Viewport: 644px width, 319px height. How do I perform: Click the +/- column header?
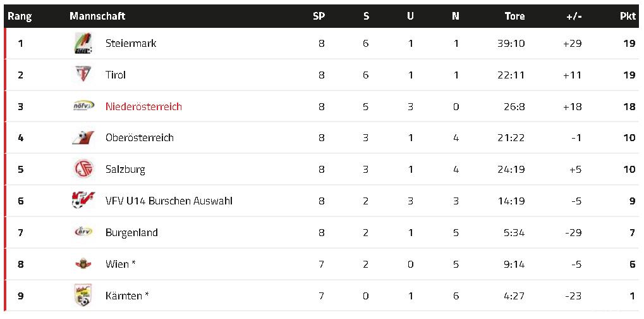[574, 16]
